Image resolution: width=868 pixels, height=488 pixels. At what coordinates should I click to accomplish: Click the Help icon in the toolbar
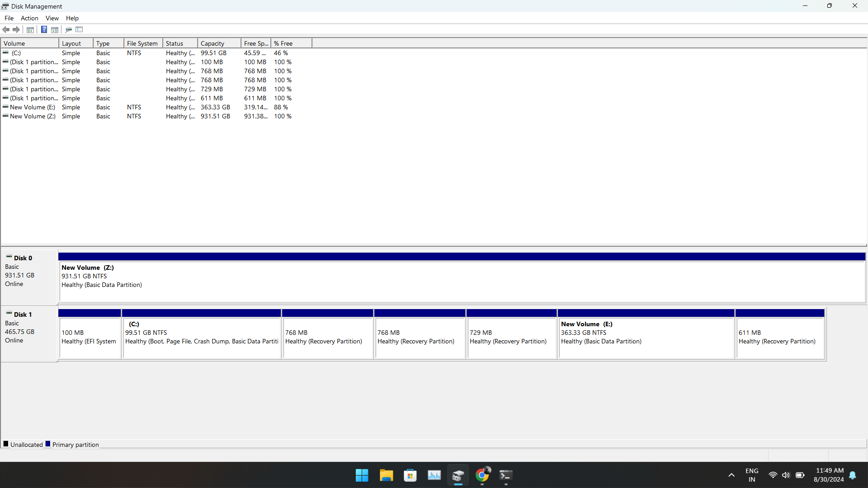click(x=44, y=29)
